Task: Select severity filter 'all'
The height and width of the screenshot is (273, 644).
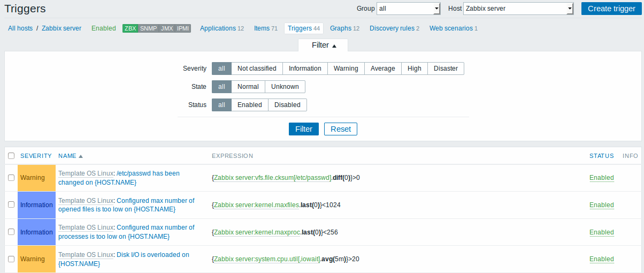Action: tap(221, 69)
